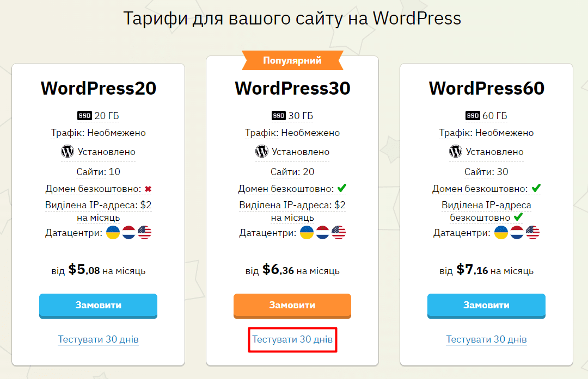Click the Ukraine flag in WordPress30 datacenters

tap(307, 232)
